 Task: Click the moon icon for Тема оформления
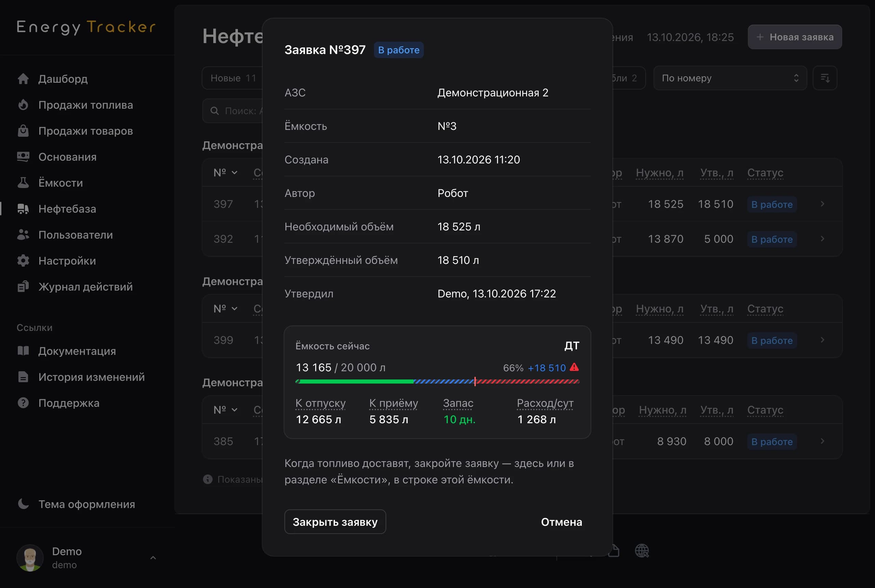23,504
